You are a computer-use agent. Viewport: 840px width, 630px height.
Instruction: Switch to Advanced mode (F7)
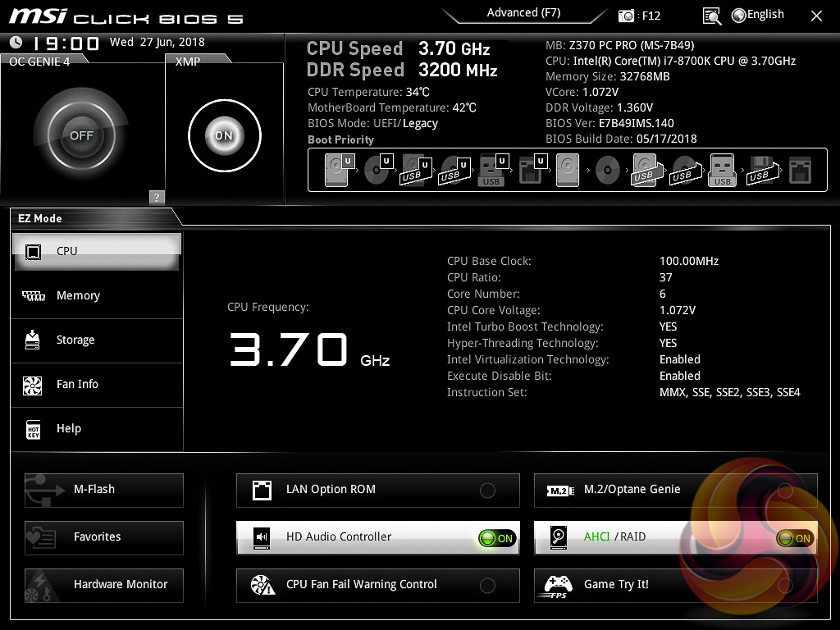tap(523, 13)
